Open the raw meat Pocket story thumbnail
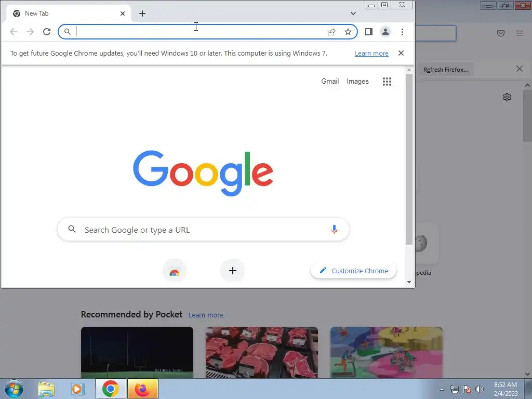Screen dimensions: 532x399 tap(262, 352)
